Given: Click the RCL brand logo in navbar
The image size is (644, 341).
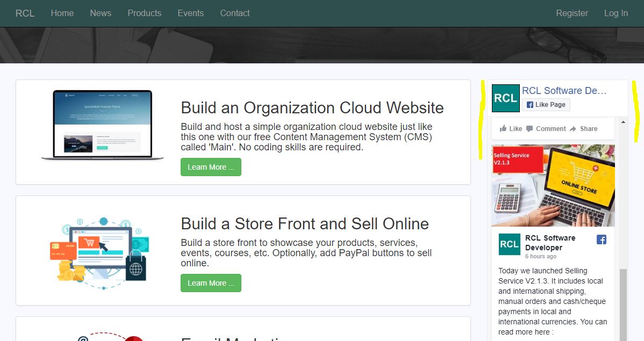Looking at the screenshot, I should click(x=25, y=13).
